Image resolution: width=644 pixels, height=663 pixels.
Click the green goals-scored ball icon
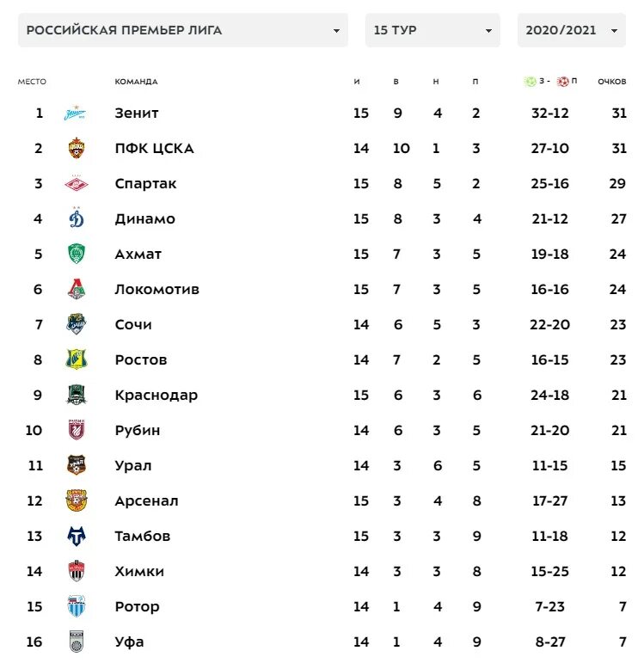point(530,82)
